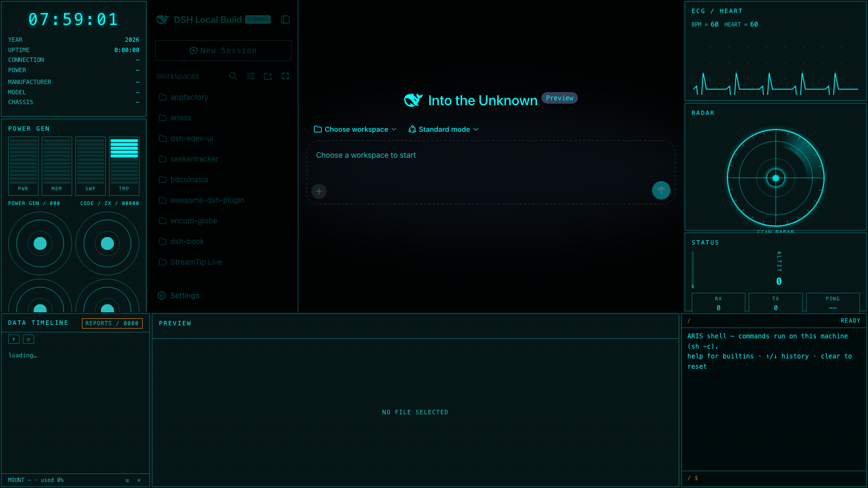
Task: Select the encom-globe workspace
Action: 224,221
